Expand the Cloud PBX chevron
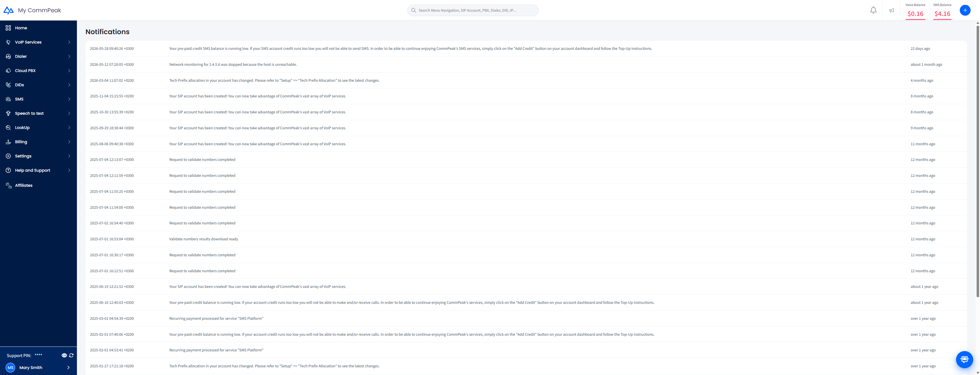 [69, 71]
